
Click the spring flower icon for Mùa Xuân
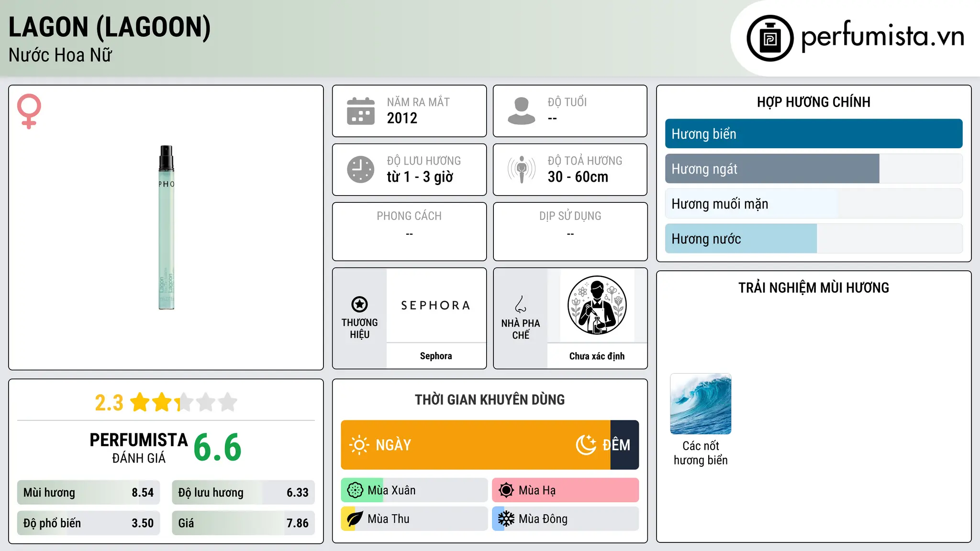pos(355,490)
